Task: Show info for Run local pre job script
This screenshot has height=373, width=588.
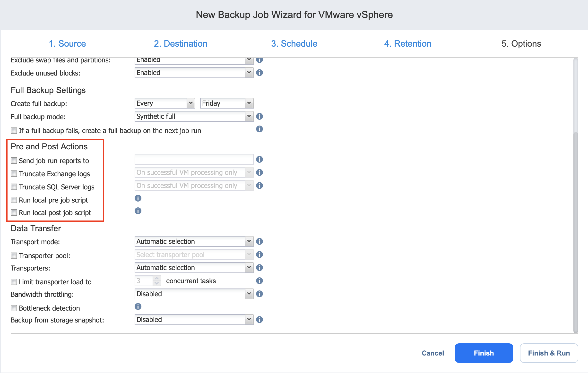Action: coord(138,198)
